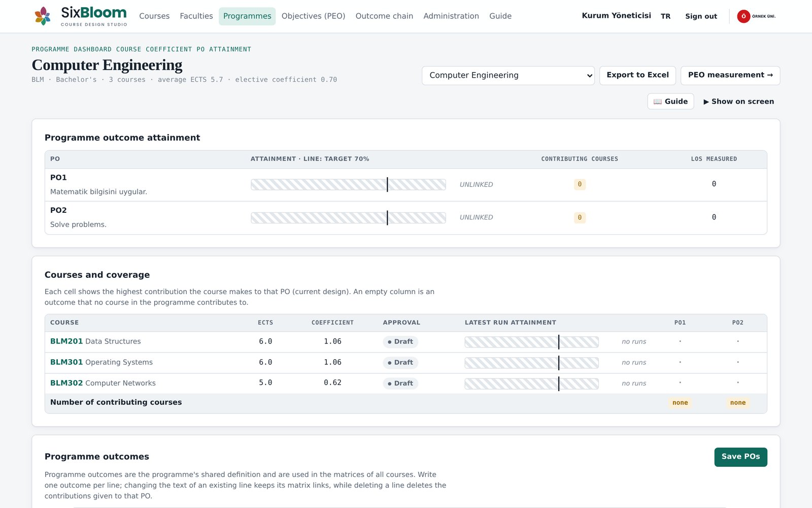This screenshot has height=508, width=812.
Task: Click PROGRAMME DASHBOARD breadcrumb text
Action: (72, 49)
